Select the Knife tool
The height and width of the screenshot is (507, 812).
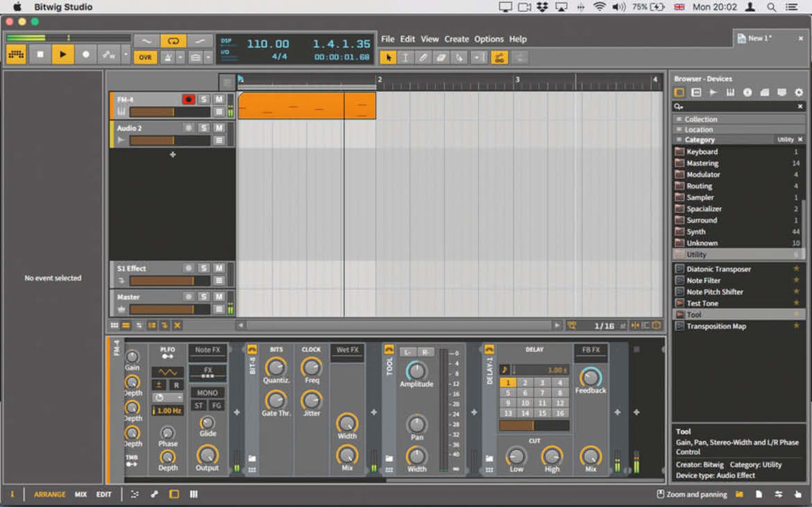[x=458, y=58]
